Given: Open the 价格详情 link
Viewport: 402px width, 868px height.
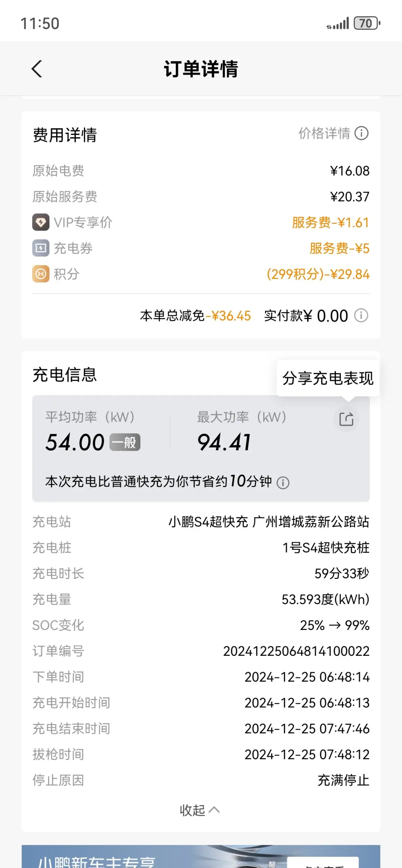Looking at the screenshot, I should pos(324,133).
